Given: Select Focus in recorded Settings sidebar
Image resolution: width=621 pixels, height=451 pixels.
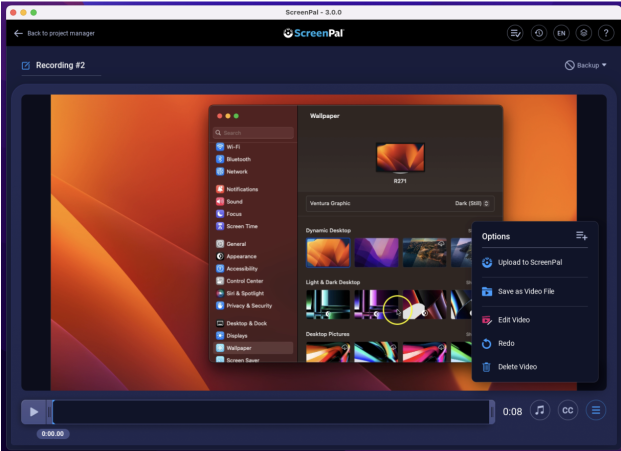Looking at the screenshot, I should 234,214.
